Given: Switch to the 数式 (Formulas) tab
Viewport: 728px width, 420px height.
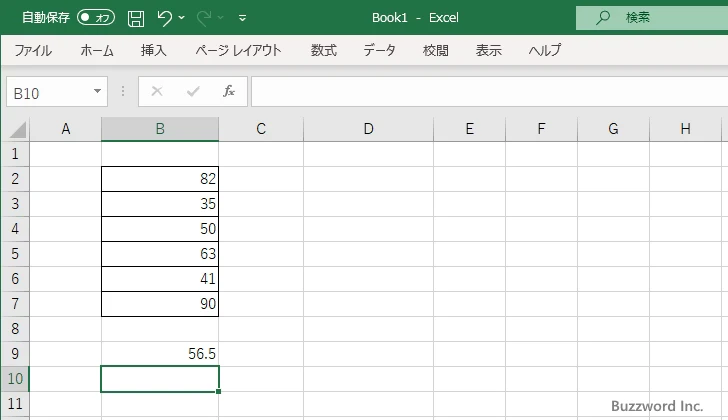Looking at the screenshot, I should pyautogui.click(x=323, y=50).
